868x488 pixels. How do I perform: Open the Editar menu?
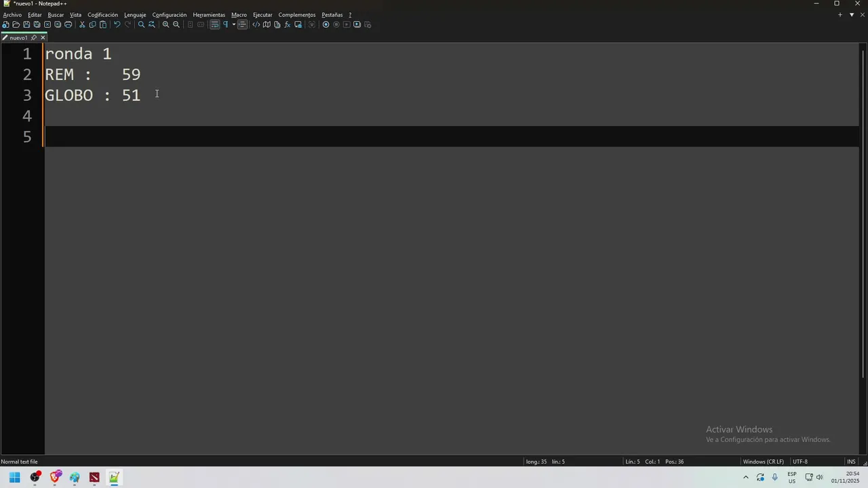coord(35,15)
